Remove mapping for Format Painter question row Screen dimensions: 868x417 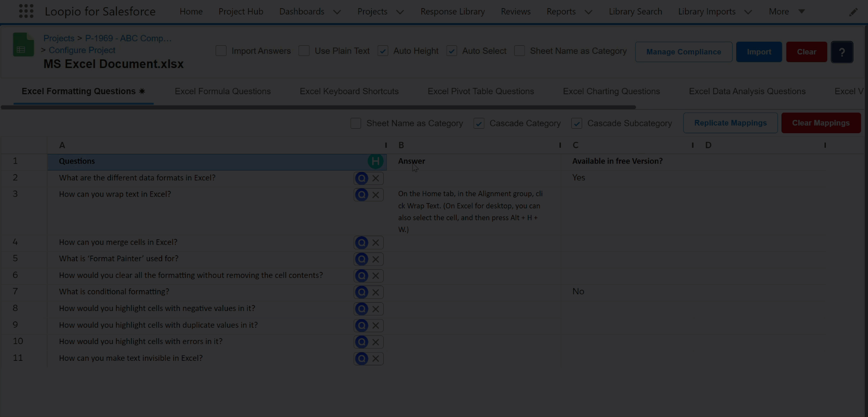tap(376, 259)
